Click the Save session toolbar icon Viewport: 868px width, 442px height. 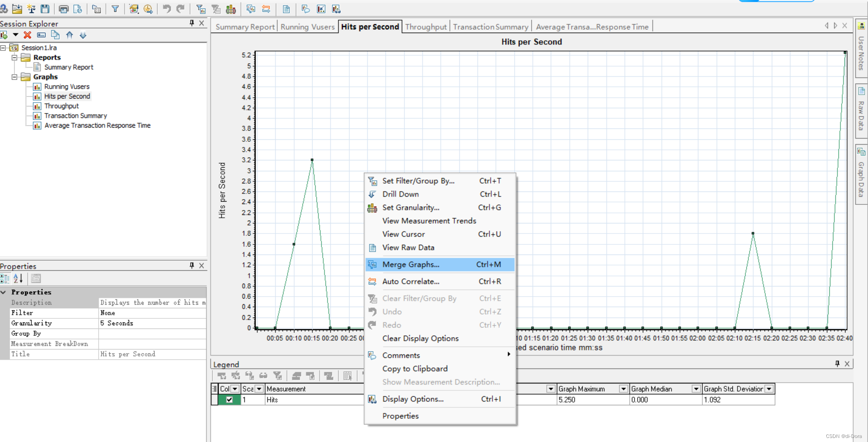(x=45, y=8)
